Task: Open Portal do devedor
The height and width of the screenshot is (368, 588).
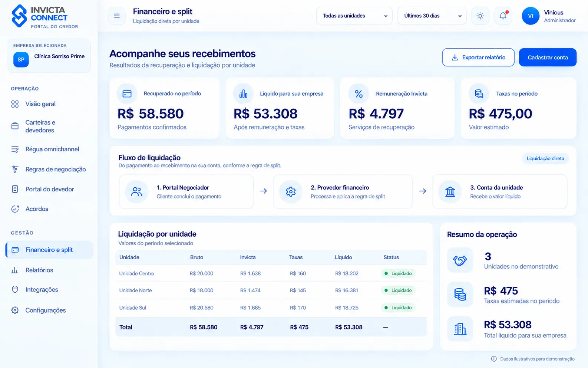Action: [x=50, y=189]
